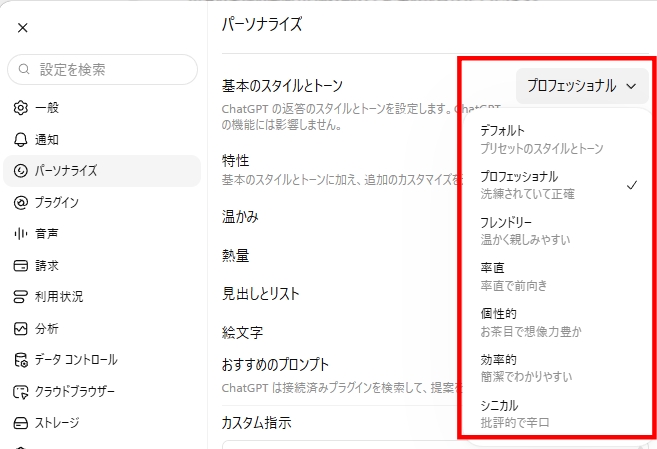The height and width of the screenshot is (449, 657).
Task: Close the settings dialog with the X icon
Action: click(23, 28)
